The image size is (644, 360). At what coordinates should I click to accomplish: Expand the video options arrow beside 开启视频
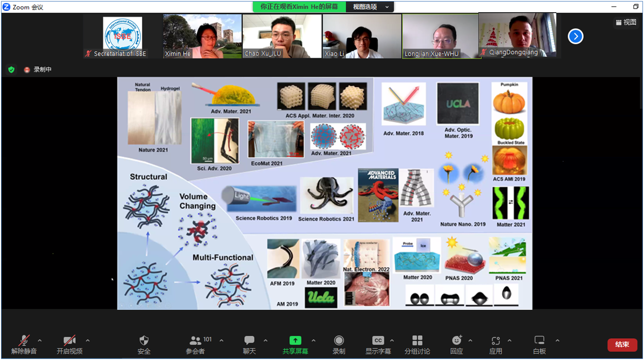[88, 340]
